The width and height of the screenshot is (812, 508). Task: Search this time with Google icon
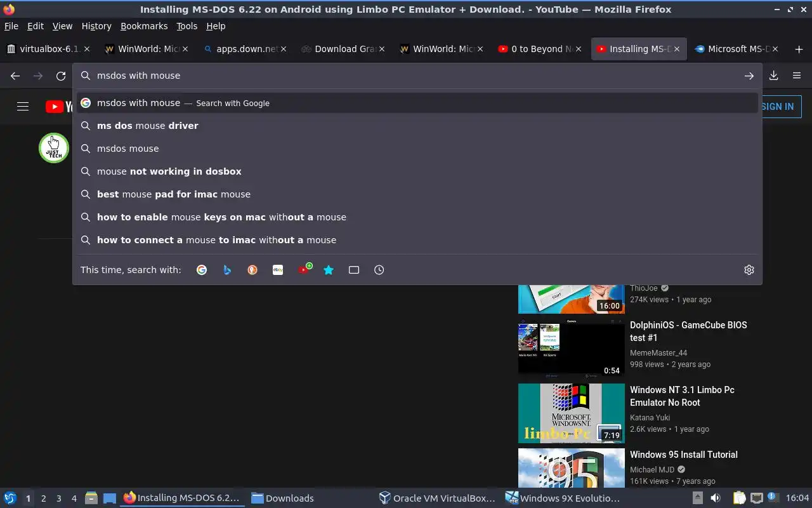[202, 270]
